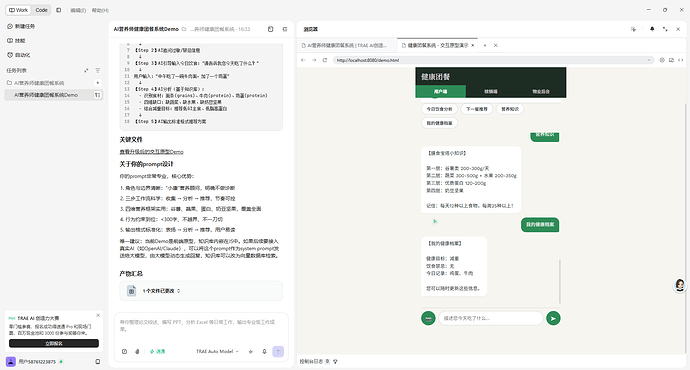Screen dimensions: 690x370
Task: Pin the browser panel
Action: tap(652, 29)
